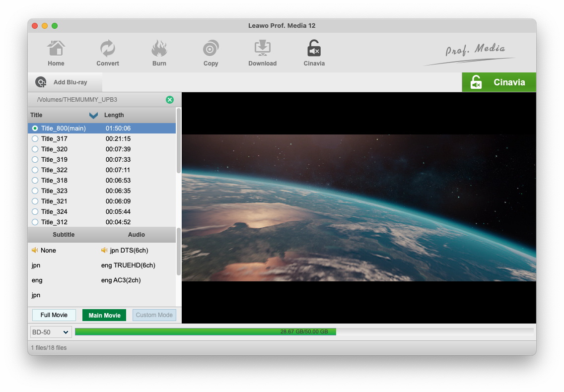Select the eng TRUEHD(6ch) audio track
Screen dimensions: 564x392
128,265
